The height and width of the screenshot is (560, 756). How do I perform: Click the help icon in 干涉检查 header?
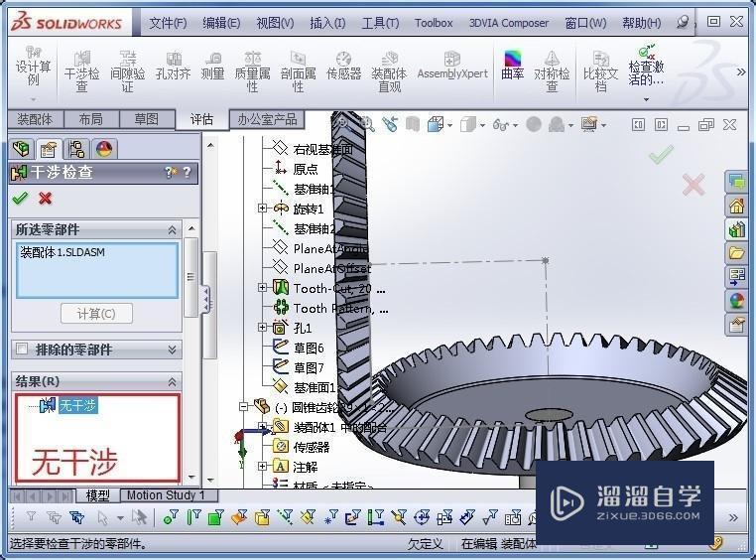[188, 172]
